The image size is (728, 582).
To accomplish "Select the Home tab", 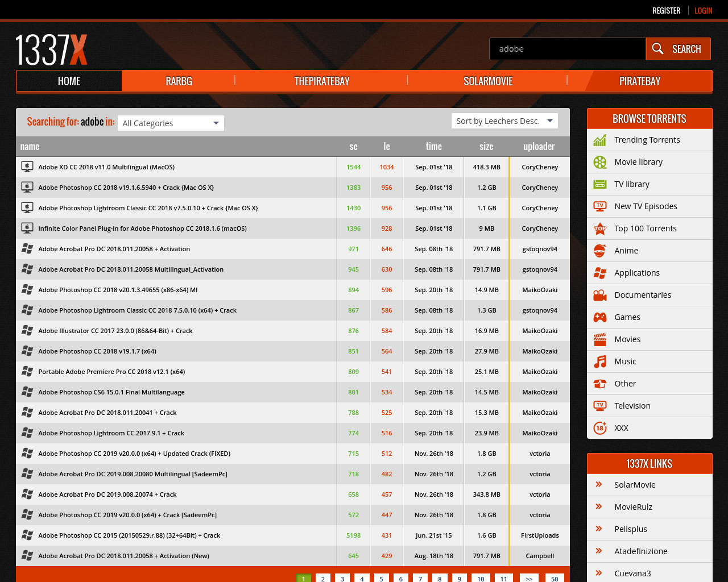I will [x=69, y=81].
